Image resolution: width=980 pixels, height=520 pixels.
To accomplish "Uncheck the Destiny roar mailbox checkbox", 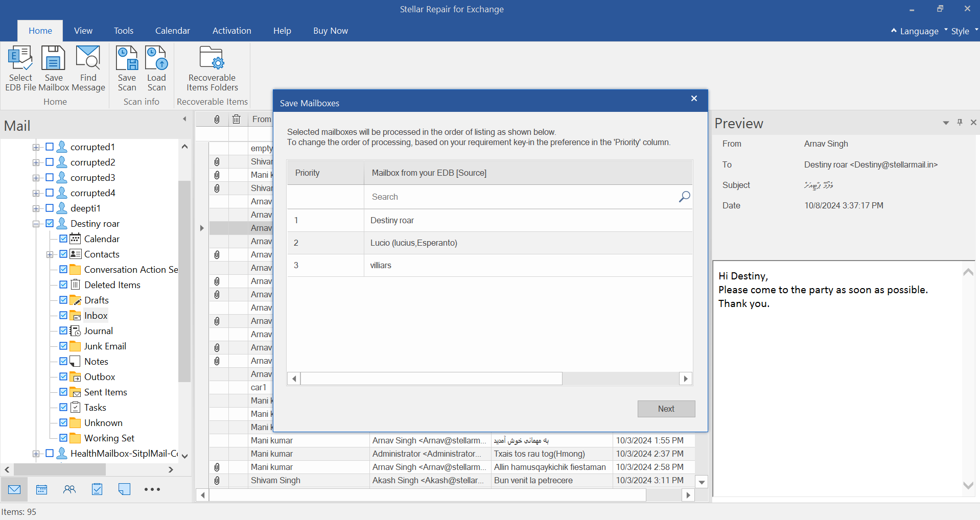I will pyautogui.click(x=50, y=224).
